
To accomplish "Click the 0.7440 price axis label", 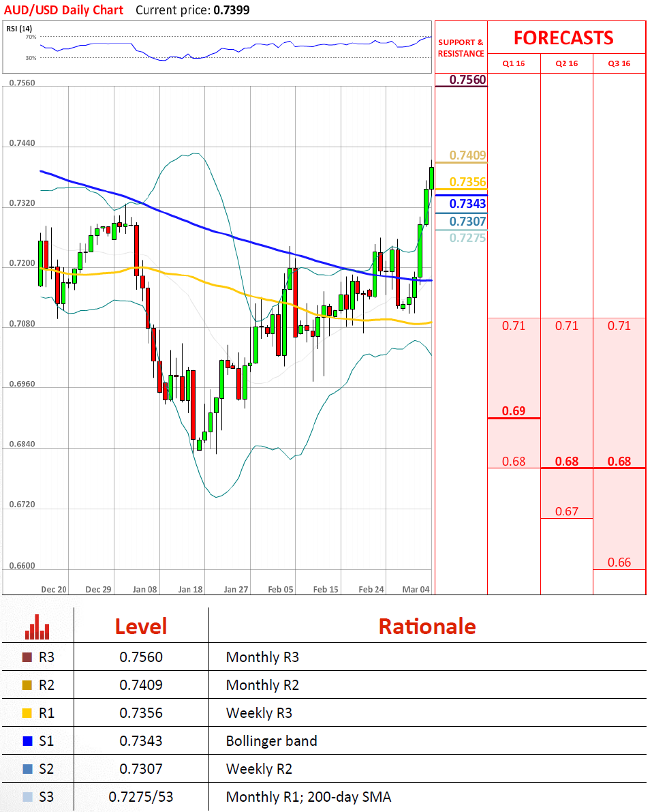I will pos(22,143).
